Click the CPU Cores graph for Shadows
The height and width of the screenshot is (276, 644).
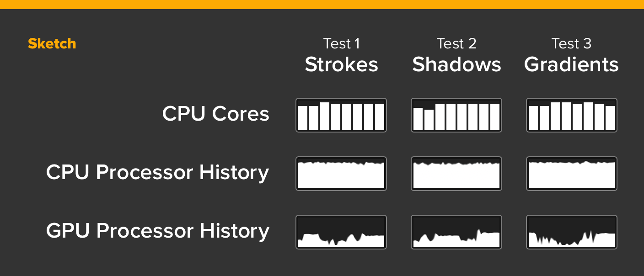[x=456, y=115]
